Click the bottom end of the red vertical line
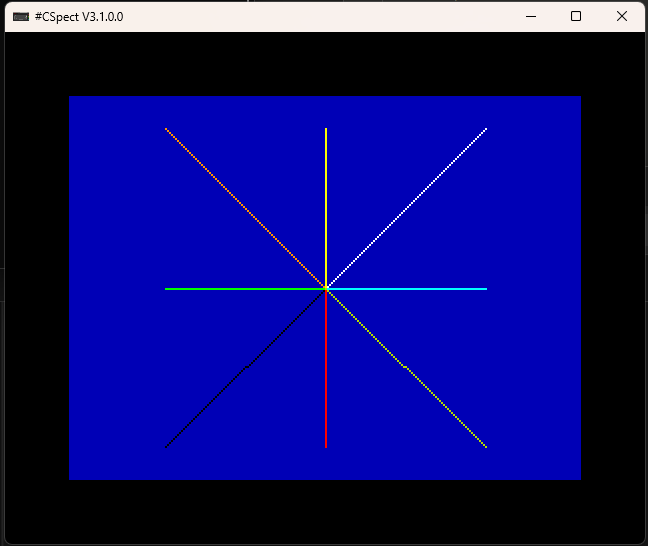Image resolution: width=648 pixels, height=546 pixels. pyautogui.click(x=326, y=445)
